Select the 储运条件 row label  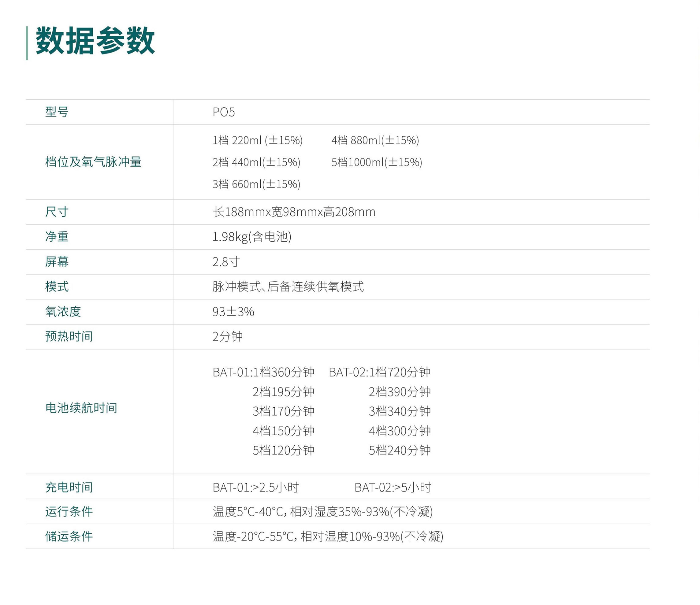point(69,536)
